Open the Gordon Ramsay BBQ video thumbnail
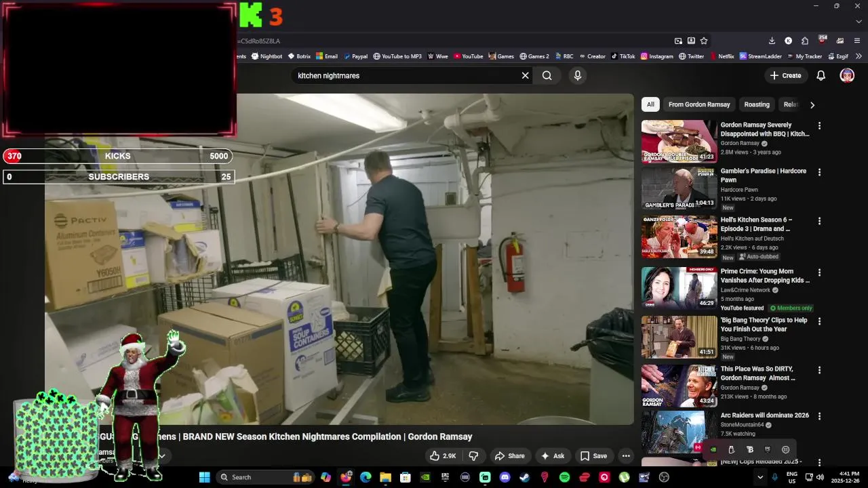The width and height of the screenshot is (868, 488). pyautogui.click(x=679, y=142)
